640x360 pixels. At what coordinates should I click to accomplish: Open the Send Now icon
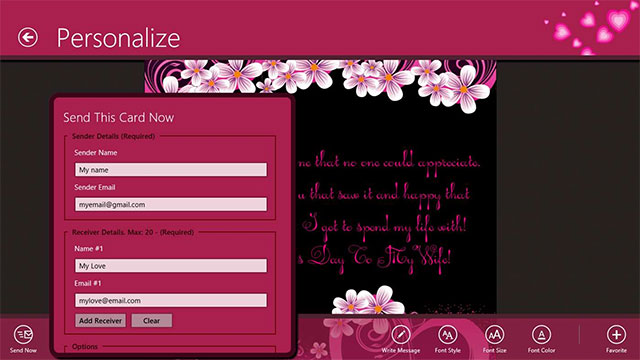23,335
